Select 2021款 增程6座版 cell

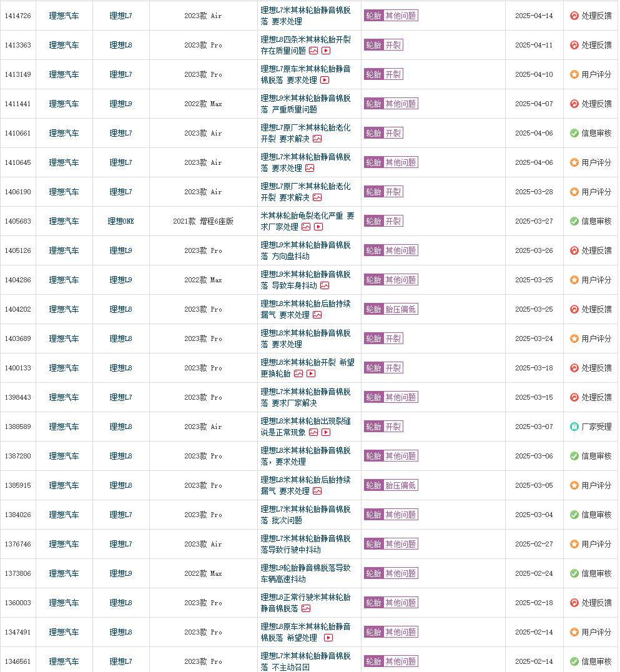203,221
